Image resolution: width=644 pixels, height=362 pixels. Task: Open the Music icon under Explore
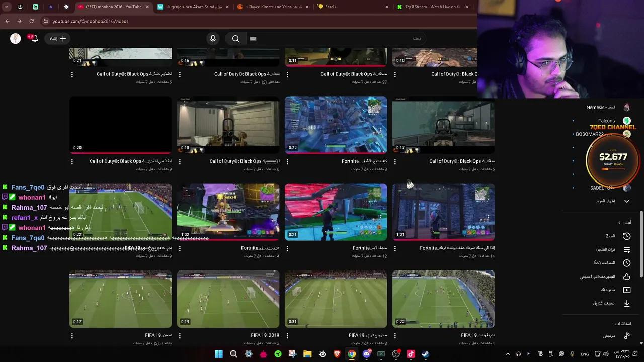coord(626,336)
